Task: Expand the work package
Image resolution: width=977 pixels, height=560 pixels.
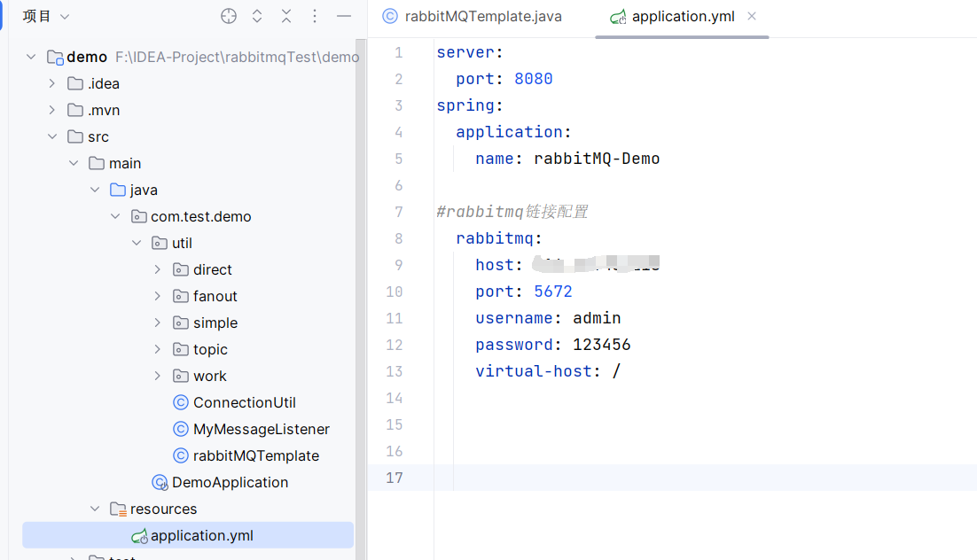Action: point(158,377)
